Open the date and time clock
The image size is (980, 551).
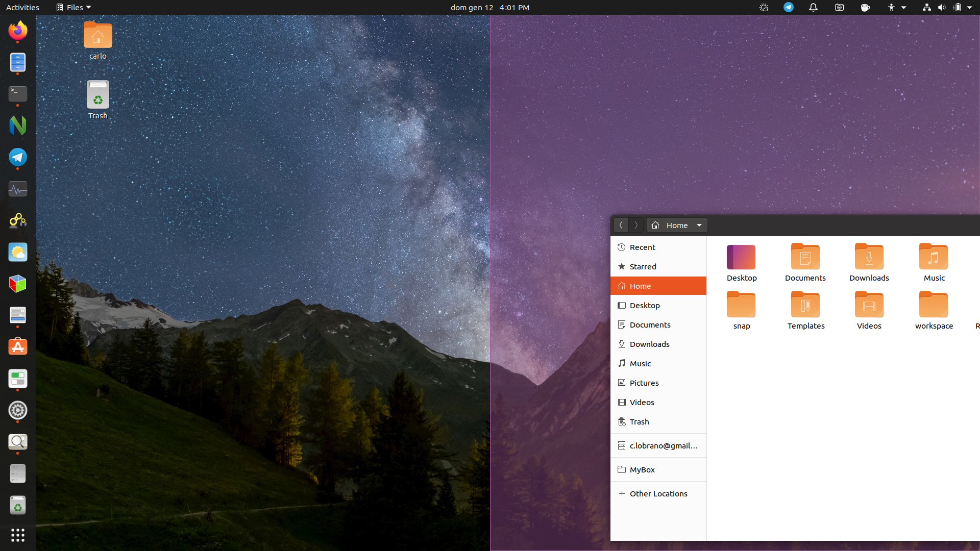(x=489, y=7)
